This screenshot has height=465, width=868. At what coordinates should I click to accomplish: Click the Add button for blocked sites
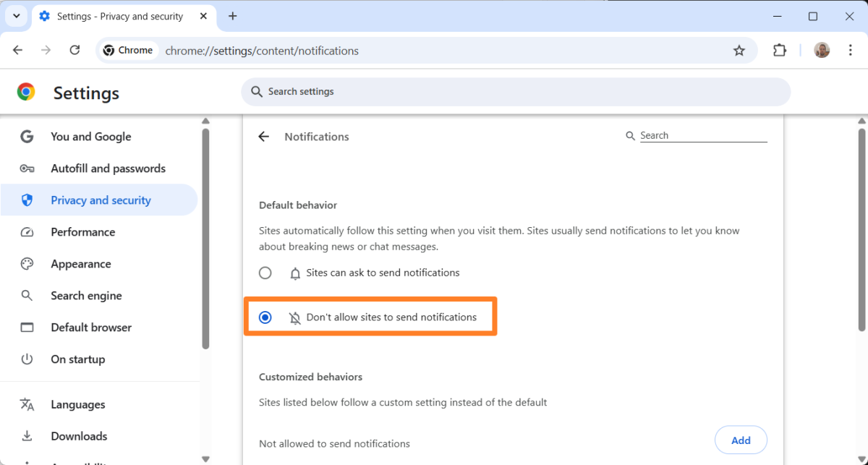tap(741, 440)
